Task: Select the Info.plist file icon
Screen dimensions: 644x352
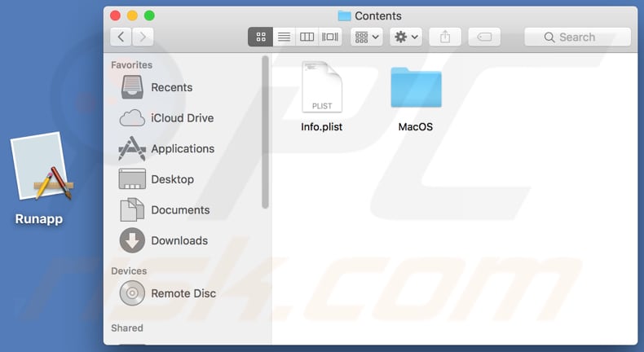Action: [x=321, y=86]
